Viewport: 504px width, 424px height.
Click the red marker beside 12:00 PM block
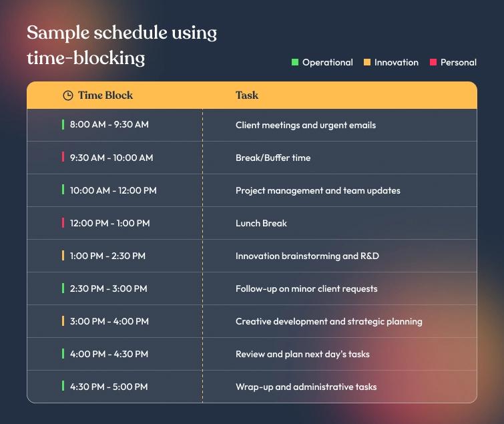pyautogui.click(x=63, y=223)
